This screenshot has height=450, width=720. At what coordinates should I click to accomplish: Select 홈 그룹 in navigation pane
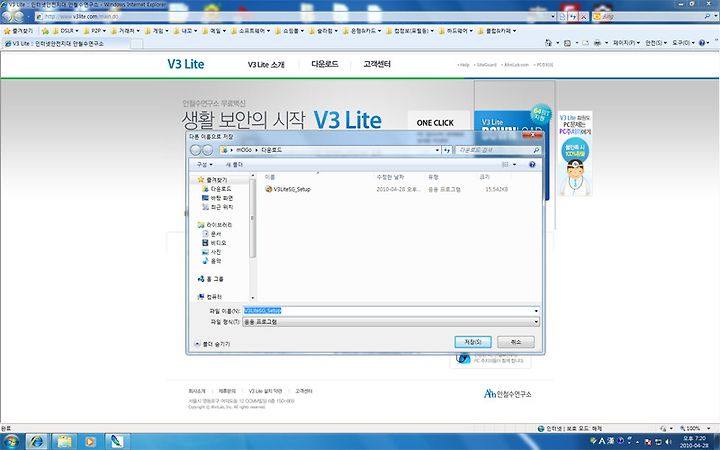[210, 279]
